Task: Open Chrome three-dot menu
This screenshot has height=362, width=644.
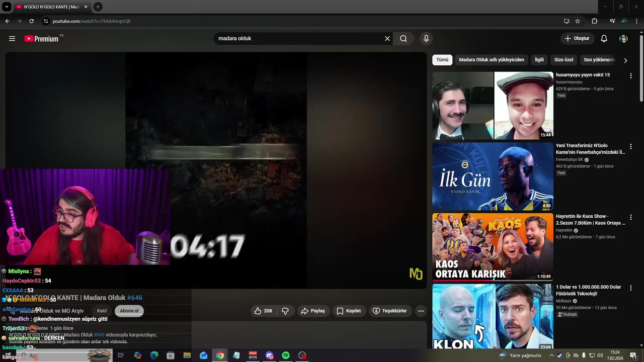Action: pos(637,21)
